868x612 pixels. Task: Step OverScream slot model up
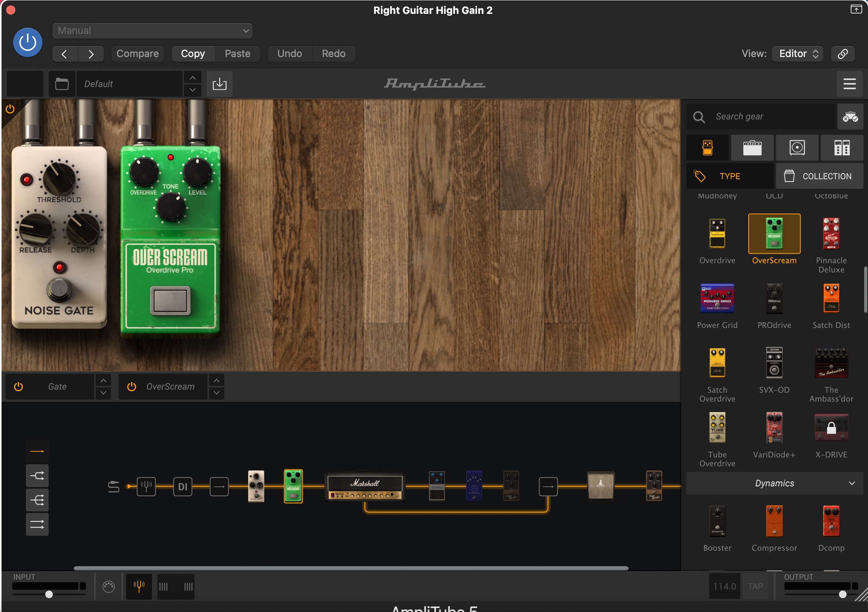pyautogui.click(x=217, y=381)
